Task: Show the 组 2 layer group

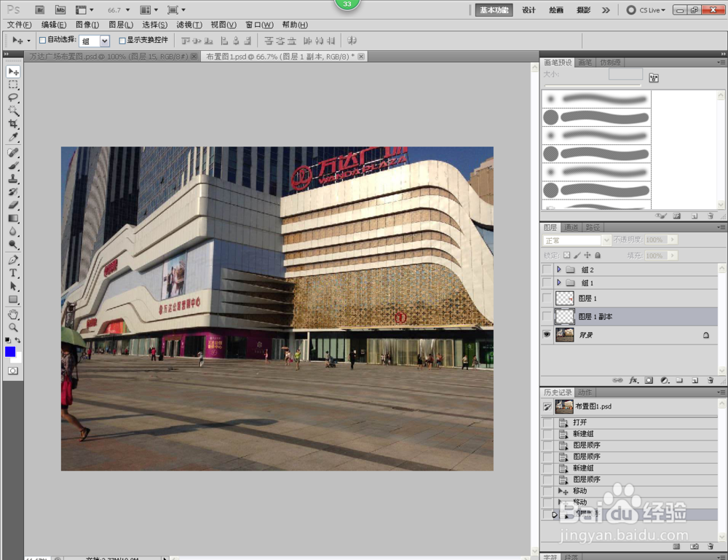Action: [547, 269]
